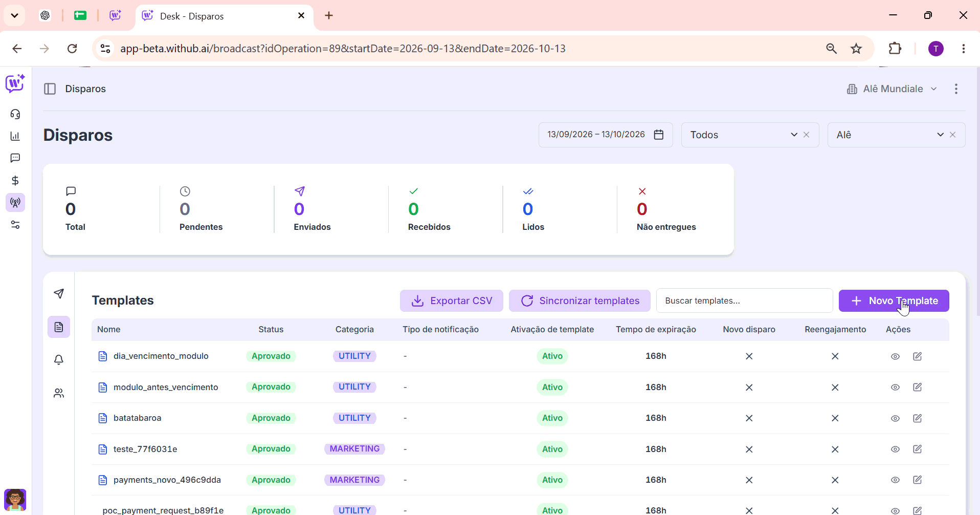Toggle the sidebar panel icon beside Disparos

(x=50, y=89)
